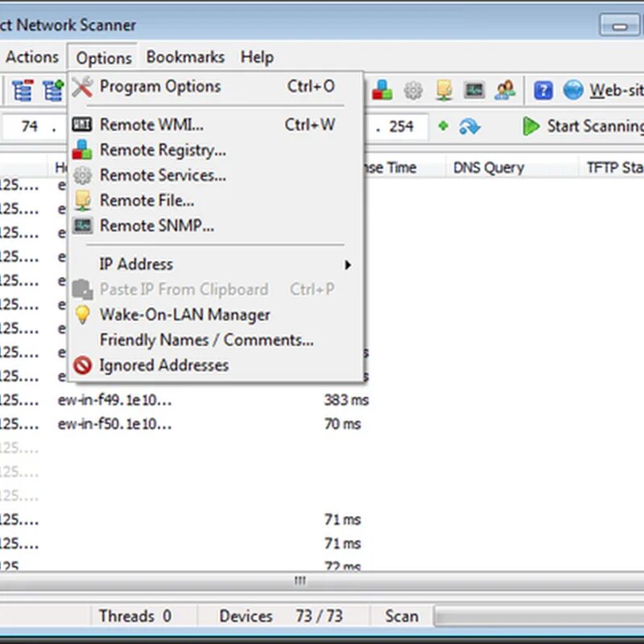Click the Web-site globe icon
This screenshot has width=644, height=644.
(573, 90)
